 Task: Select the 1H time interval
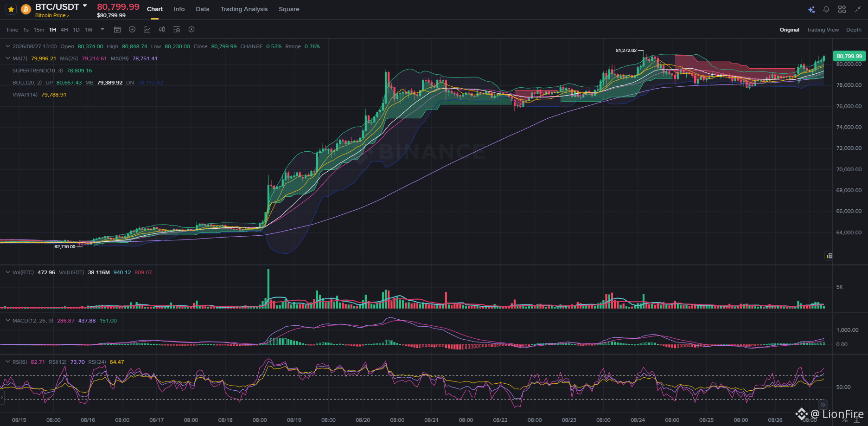tap(53, 30)
